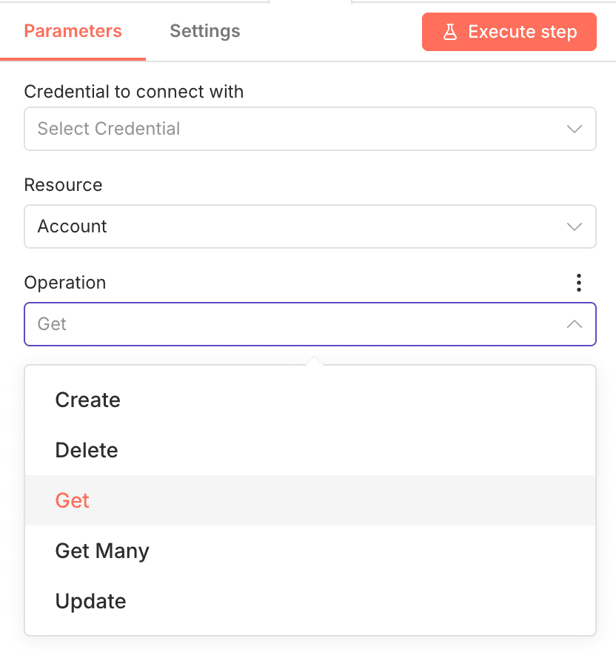The height and width of the screenshot is (672, 616).
Task: Switch to the Settings tab
Action: coord(204,31)
